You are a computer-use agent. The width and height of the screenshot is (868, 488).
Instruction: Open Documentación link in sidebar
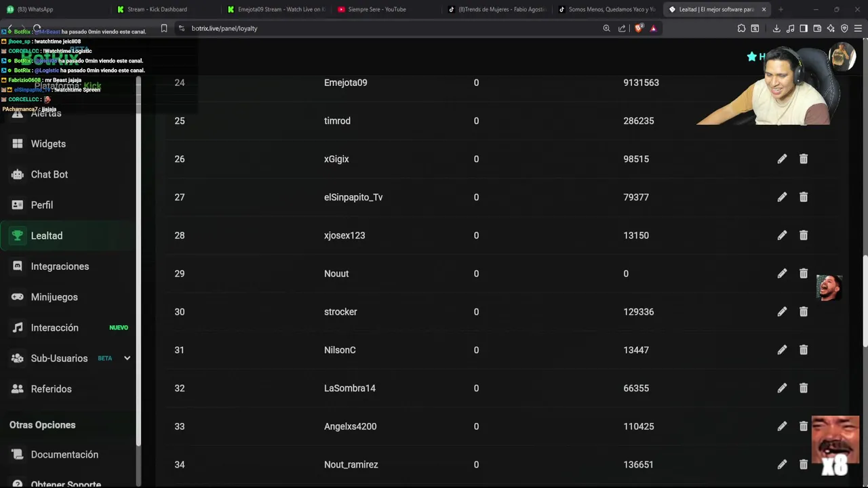tap(68, 455)
